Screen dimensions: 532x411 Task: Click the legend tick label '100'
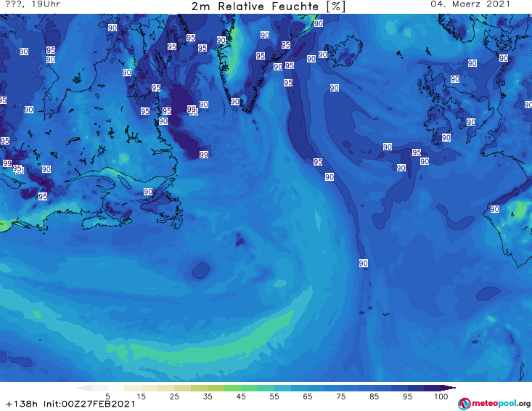(441, 396)
